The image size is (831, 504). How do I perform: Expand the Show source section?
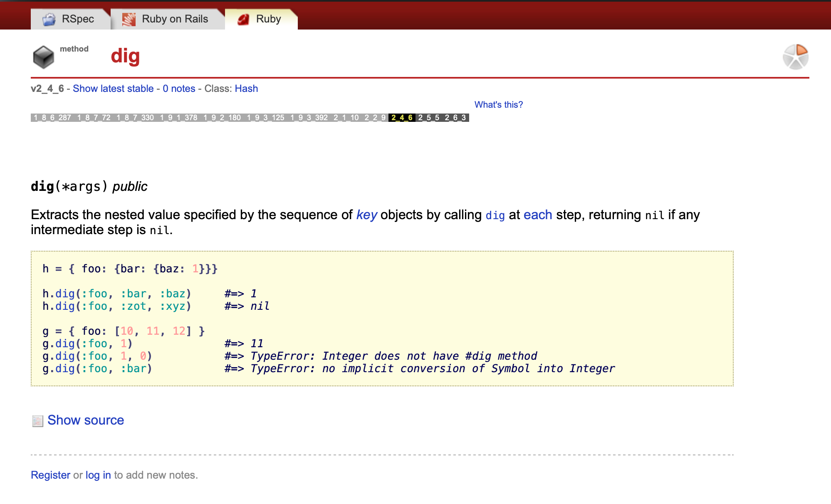click(x=86, y=420)
